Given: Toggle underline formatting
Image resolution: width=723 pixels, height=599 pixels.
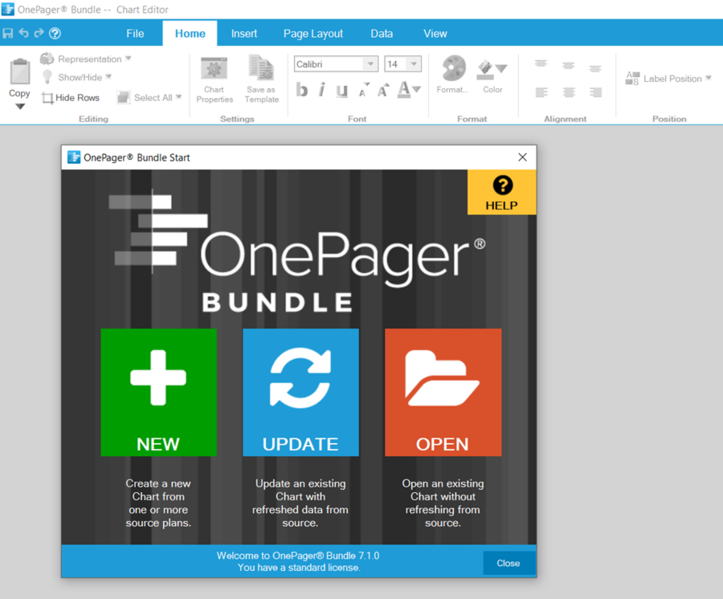Looking at the screenshot, I should [x=342, y=91].
